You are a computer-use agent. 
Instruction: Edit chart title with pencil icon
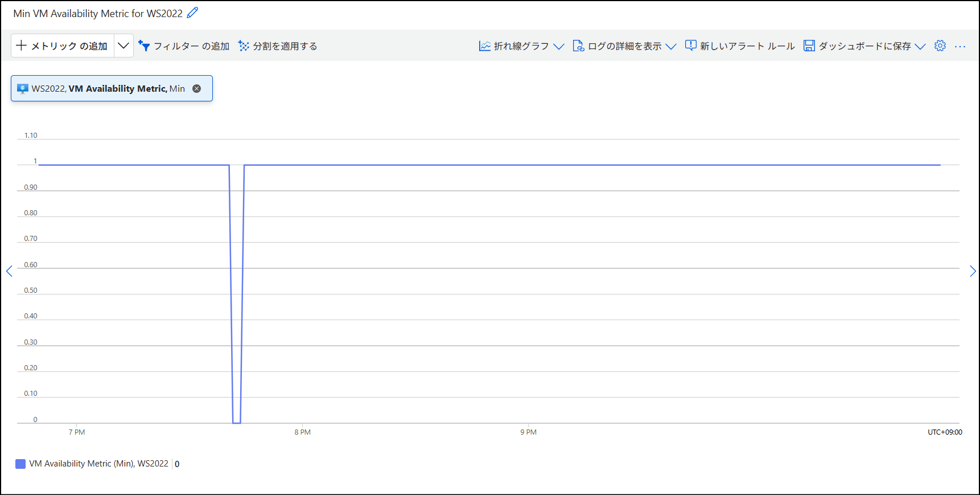tap(193, 13)
